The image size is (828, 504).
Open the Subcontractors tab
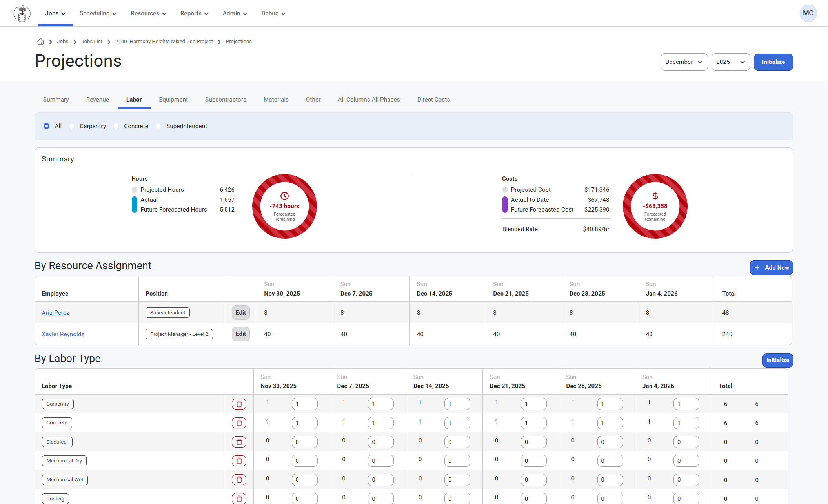pos(225,100)
